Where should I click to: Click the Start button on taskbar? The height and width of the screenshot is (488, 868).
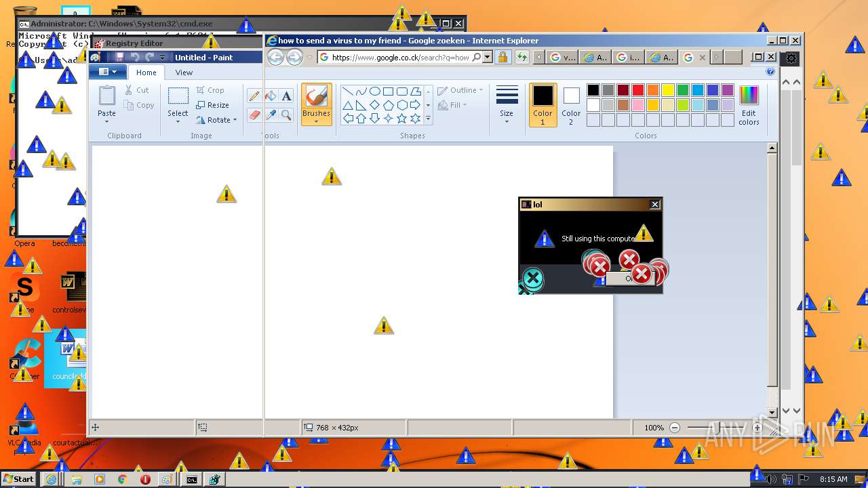(18, 479)
